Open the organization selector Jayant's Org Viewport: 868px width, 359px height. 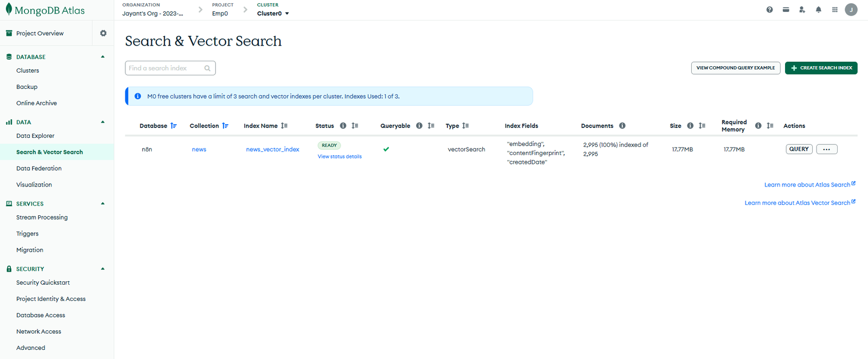tap(152, 14)
